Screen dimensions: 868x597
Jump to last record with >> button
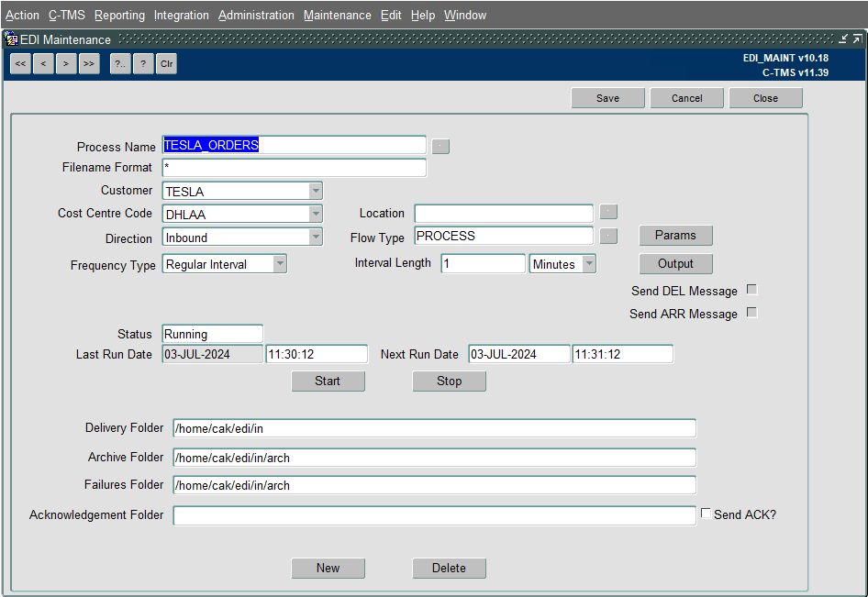click(89, 63)
